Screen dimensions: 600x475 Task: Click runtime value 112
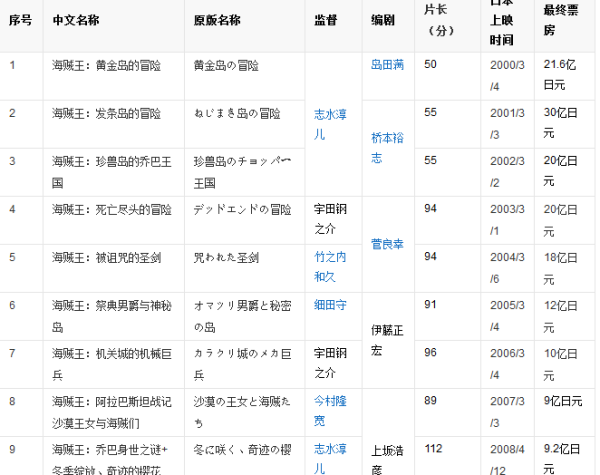(x=433, y=448)
